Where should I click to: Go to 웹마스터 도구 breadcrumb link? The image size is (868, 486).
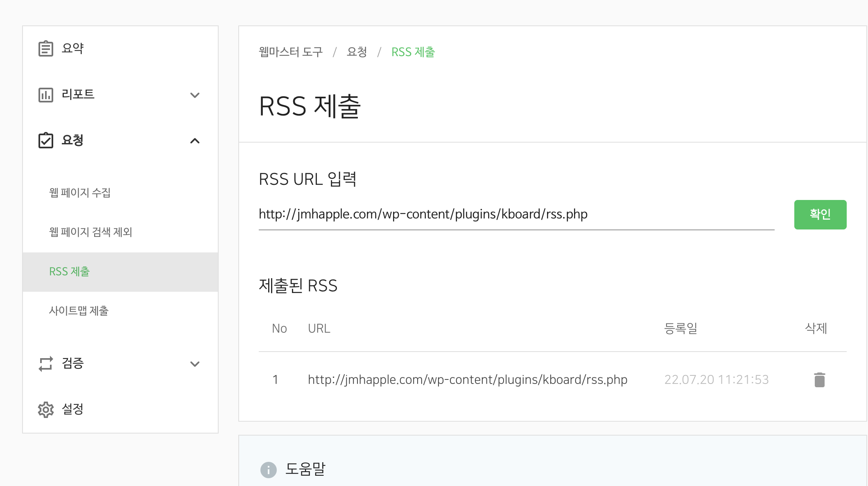click(291, 52)
